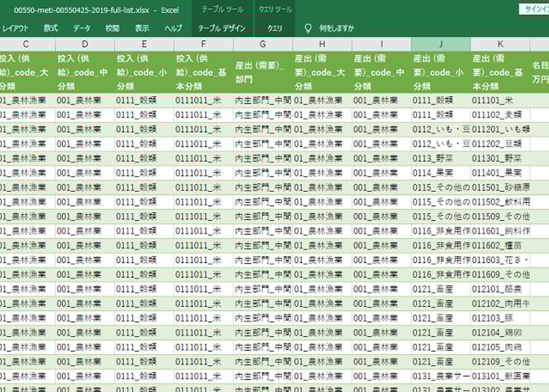Click cell 011202_豆類
Screen dimensions: 549x392
click(500, 144)
